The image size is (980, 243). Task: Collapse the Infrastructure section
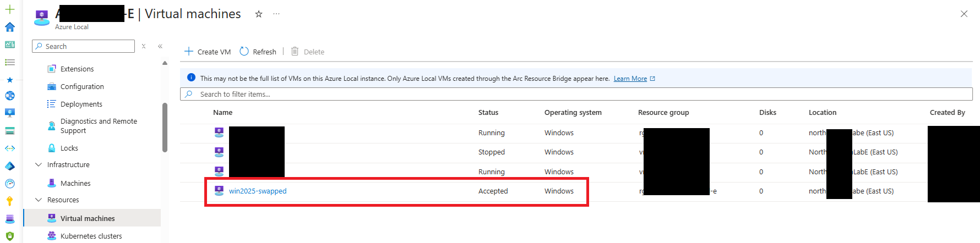pos(39,164)
